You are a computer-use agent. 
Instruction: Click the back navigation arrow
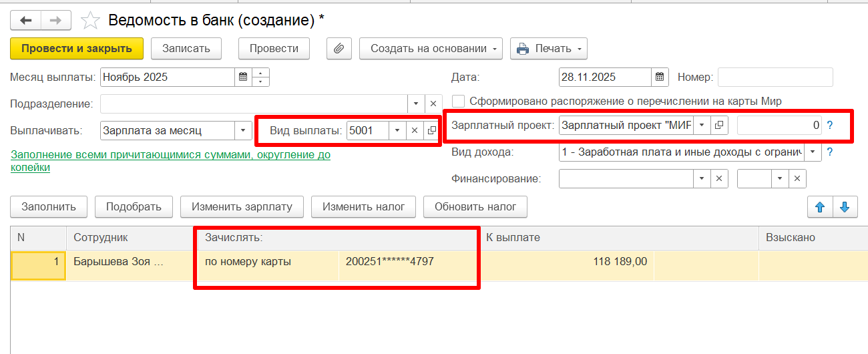tap(26, 21)
